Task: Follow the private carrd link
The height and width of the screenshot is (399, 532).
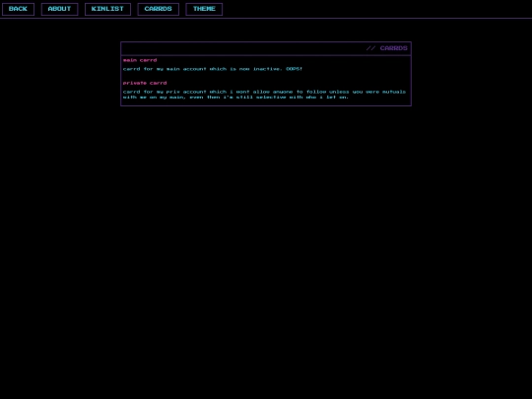Action: tap(145, 83)
